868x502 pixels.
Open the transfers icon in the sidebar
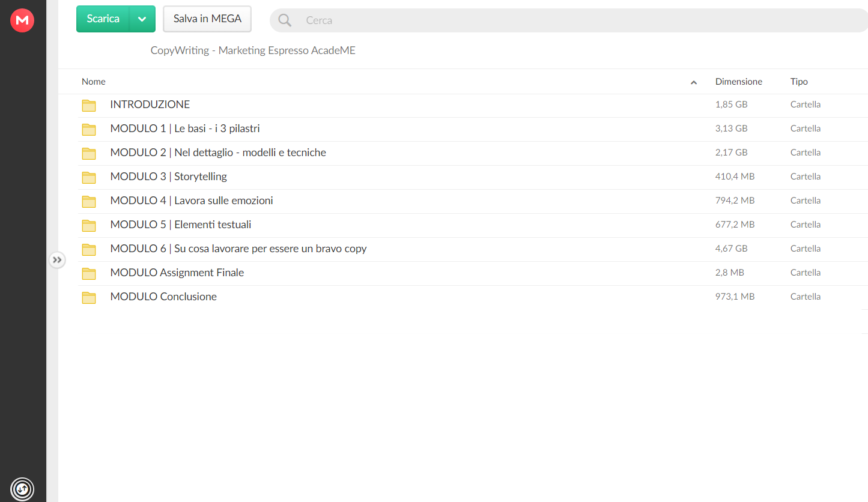click(22, 488)
